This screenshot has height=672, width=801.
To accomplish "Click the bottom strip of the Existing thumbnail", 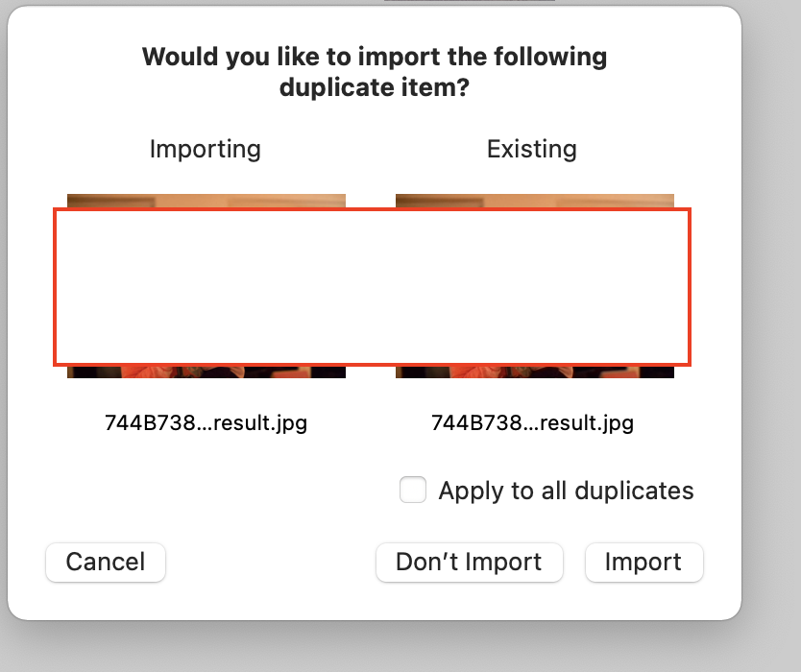I will (535, 372).
